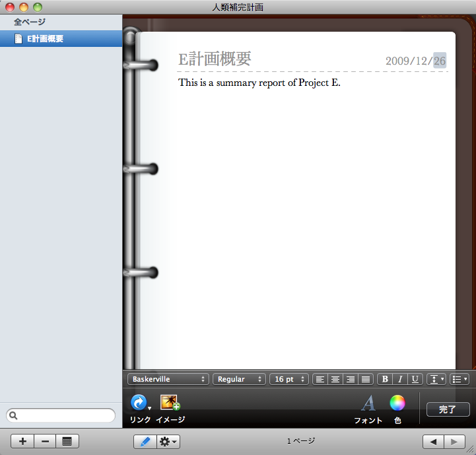Toggle the pencil edit mode button
476x455 pixels.
(145, 441)
